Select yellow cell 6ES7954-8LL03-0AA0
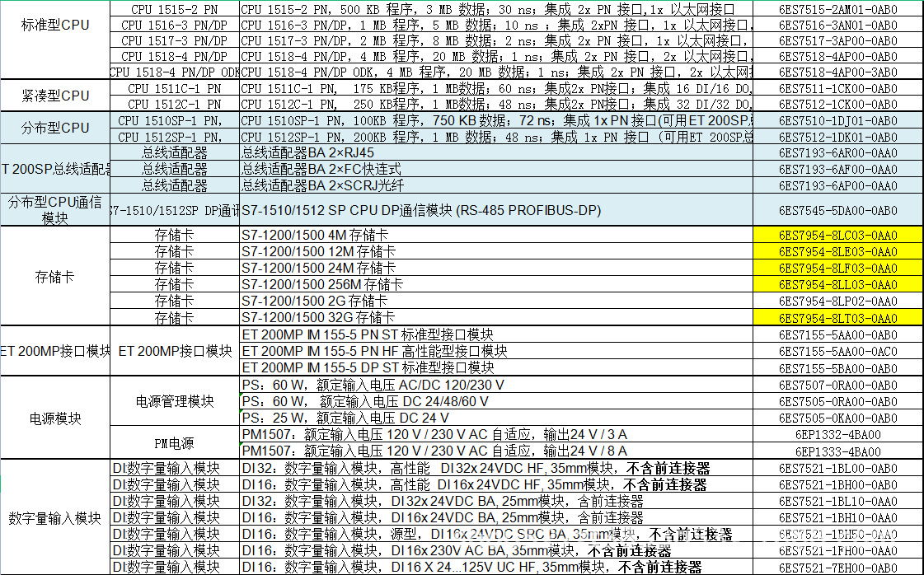This screenshot has width=924, height=575. tap(838, 284)
